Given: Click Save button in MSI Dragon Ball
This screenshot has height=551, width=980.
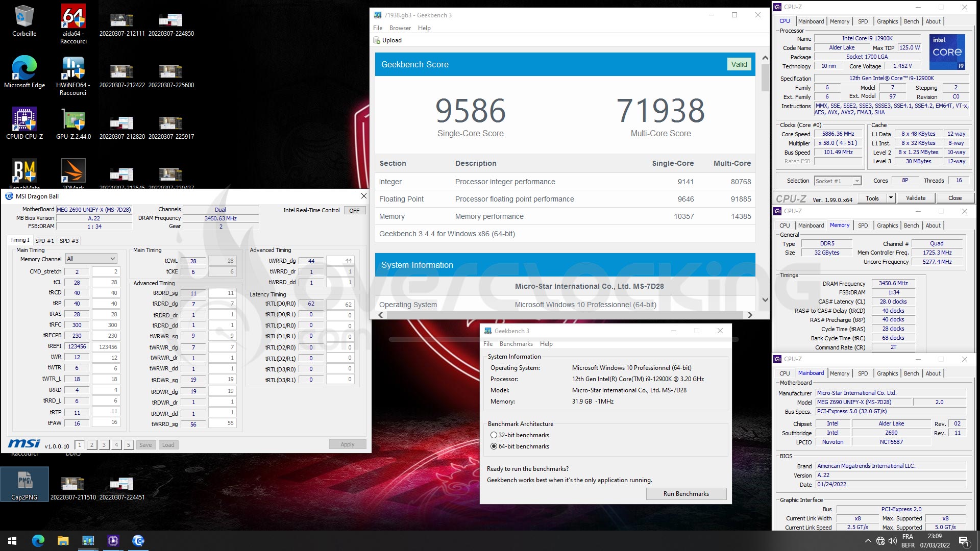Looking at the screenshot, I should click(x=145, y=445).
